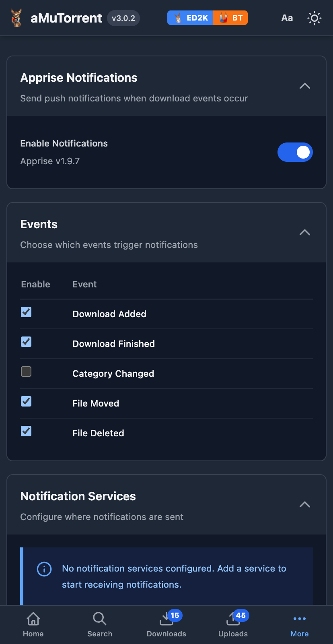Click the info icon in the no-services notice
Viewport: 333px width, 644px height.
(44, 569)
